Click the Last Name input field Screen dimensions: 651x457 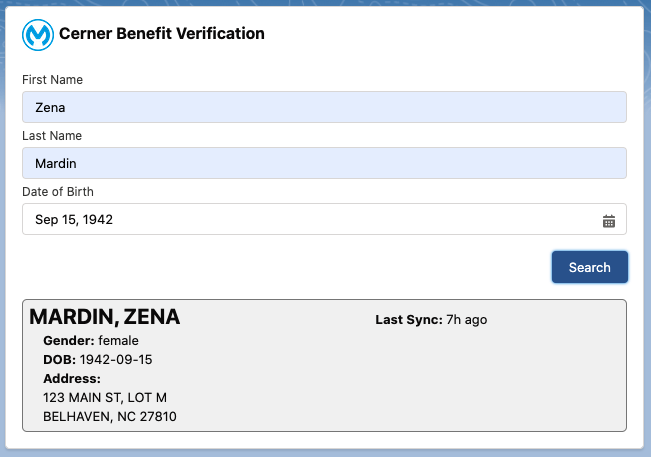[324, 163]
